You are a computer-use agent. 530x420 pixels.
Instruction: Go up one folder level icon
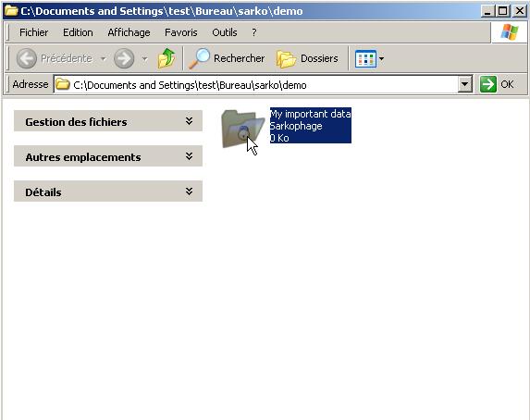tap(166, 58)
